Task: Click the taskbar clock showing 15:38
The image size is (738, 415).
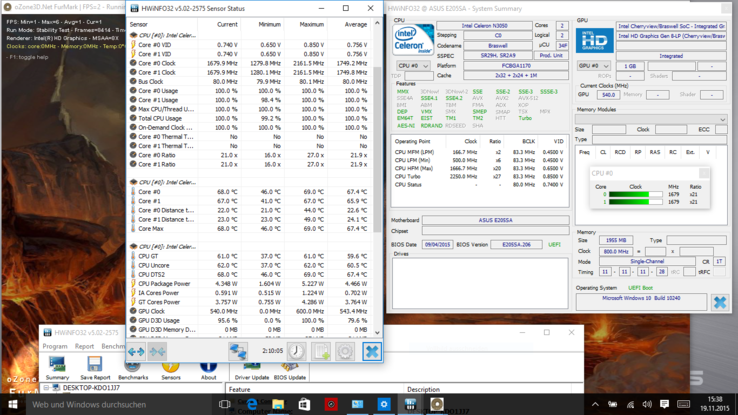Action: point(714,404)
